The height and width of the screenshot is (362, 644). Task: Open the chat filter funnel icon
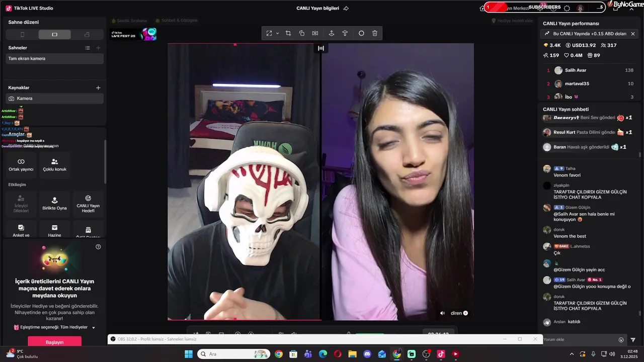(x=633, y=340)
